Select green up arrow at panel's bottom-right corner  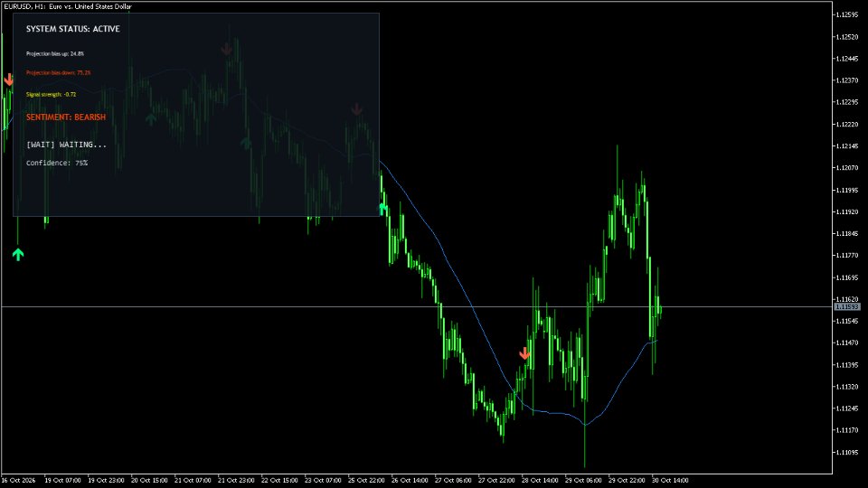pos(383,209)
